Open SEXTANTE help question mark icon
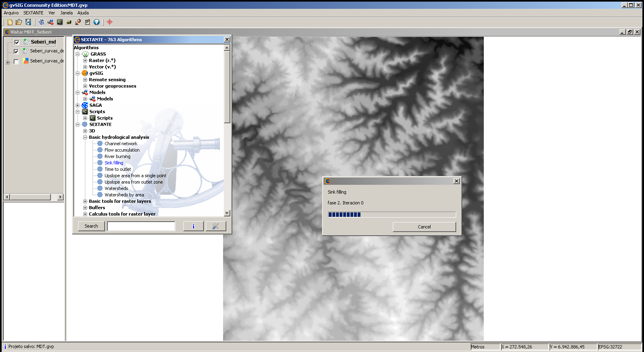Screen dimensions: 644x352 97,22
